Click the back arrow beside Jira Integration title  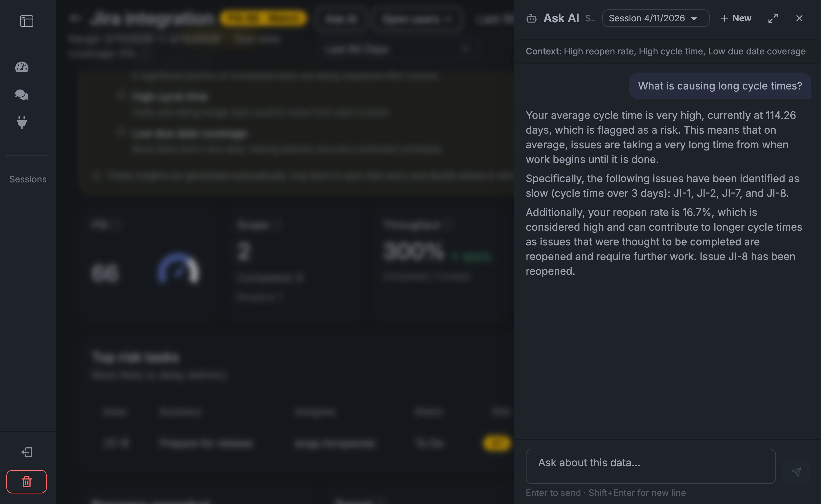click(x=75, y=18)
